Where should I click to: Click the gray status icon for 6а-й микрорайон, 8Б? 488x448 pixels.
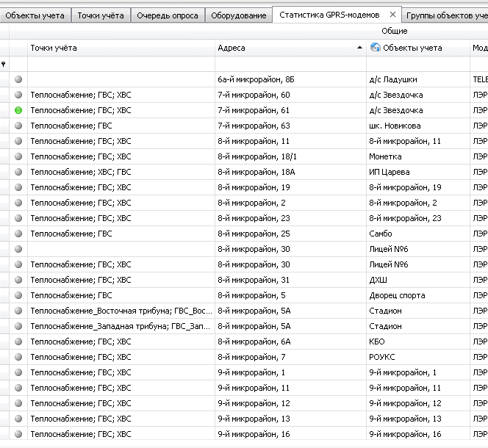[x=18, y=79]
